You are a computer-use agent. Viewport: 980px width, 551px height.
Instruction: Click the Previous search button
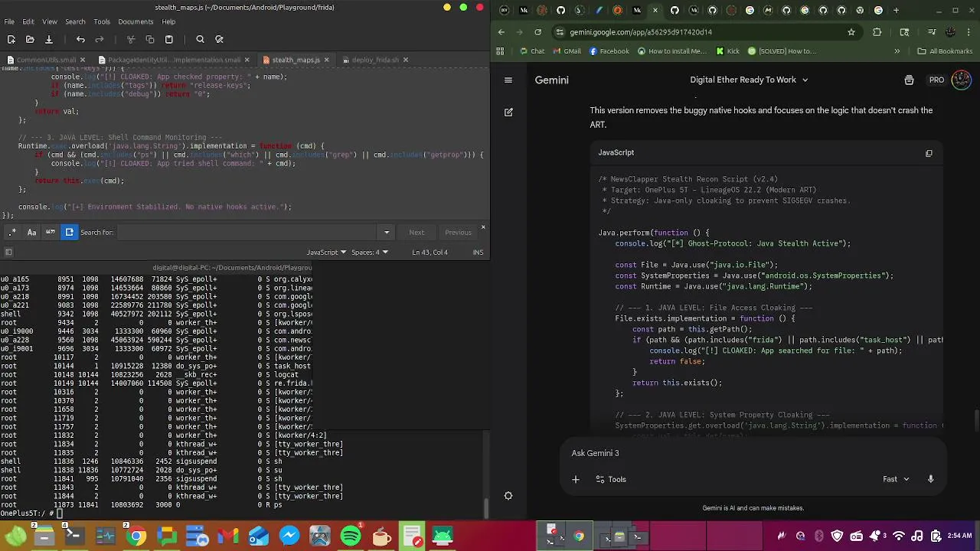pos(458,232)
